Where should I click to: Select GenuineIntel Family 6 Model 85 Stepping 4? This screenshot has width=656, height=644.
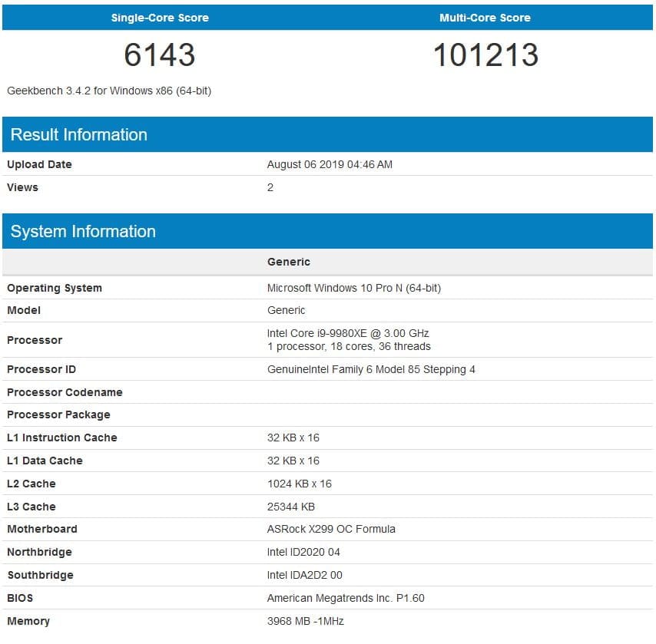pos(371,369)
